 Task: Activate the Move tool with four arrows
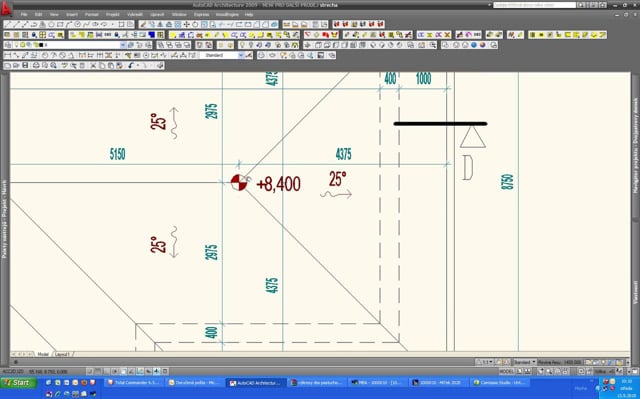tap(187, 24)
